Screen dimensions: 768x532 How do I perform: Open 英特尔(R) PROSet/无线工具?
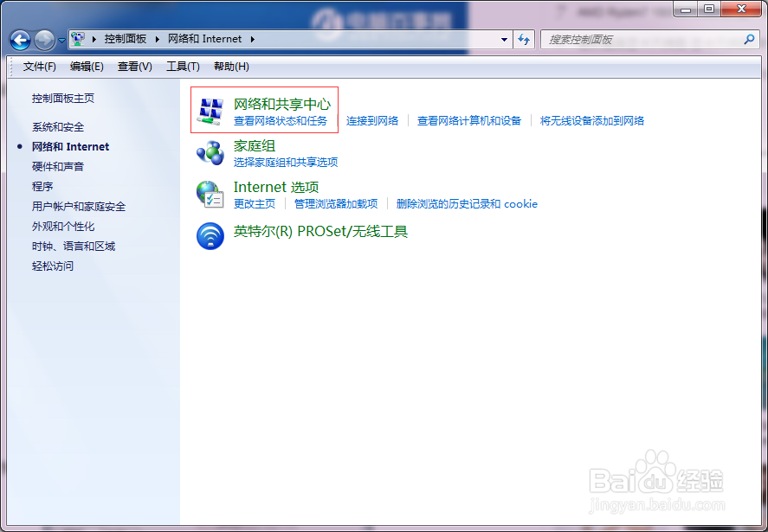click(320, 231)
